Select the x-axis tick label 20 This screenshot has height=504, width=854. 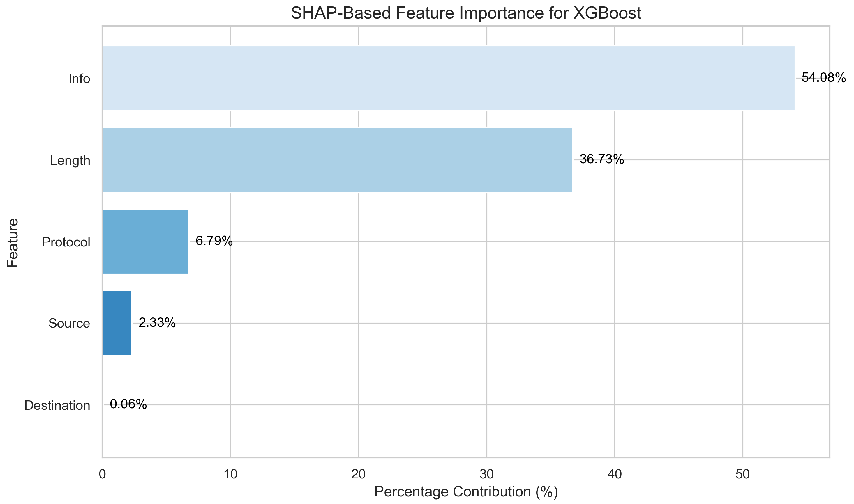click(358, 474)
